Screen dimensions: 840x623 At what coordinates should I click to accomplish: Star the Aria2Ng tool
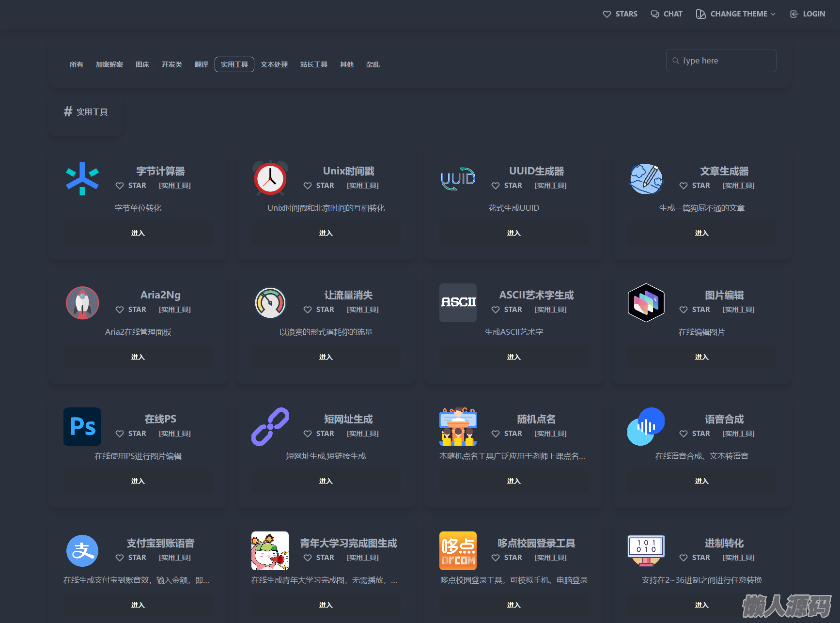coord(131,310)
